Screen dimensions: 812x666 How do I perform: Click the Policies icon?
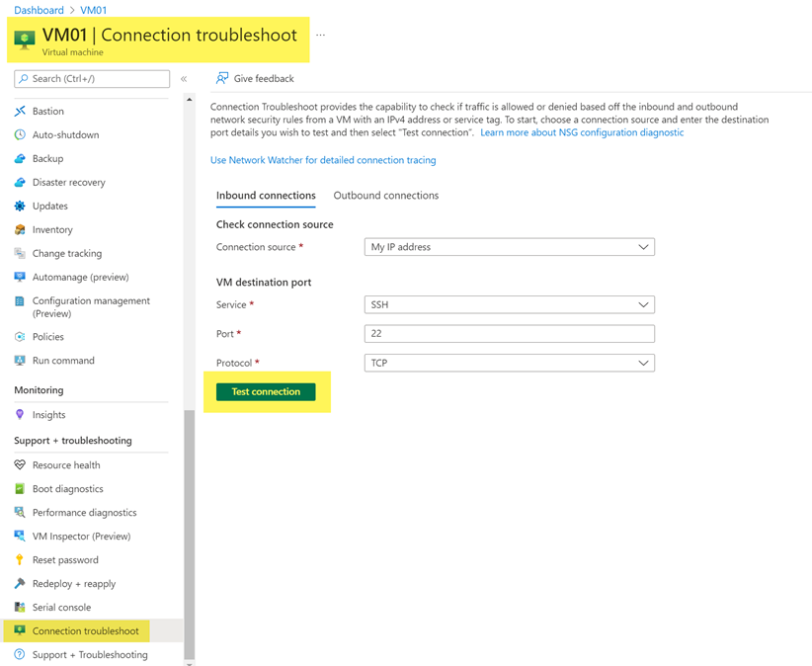(x=20, y=337)
